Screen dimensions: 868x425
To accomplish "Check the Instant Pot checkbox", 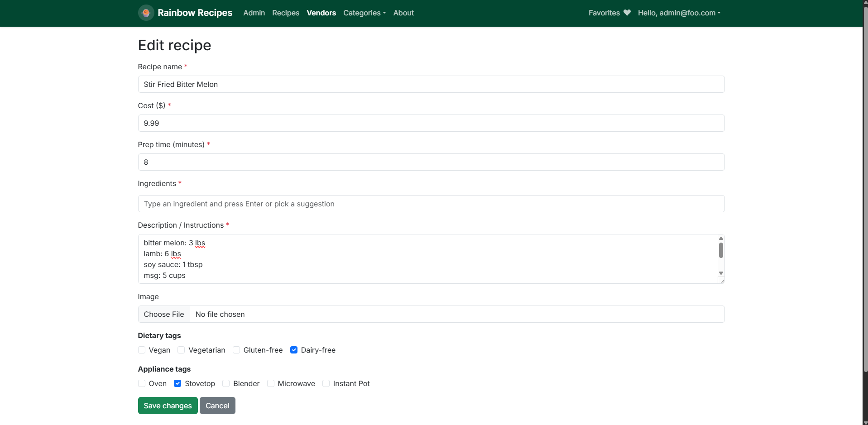I will point(326,383).
